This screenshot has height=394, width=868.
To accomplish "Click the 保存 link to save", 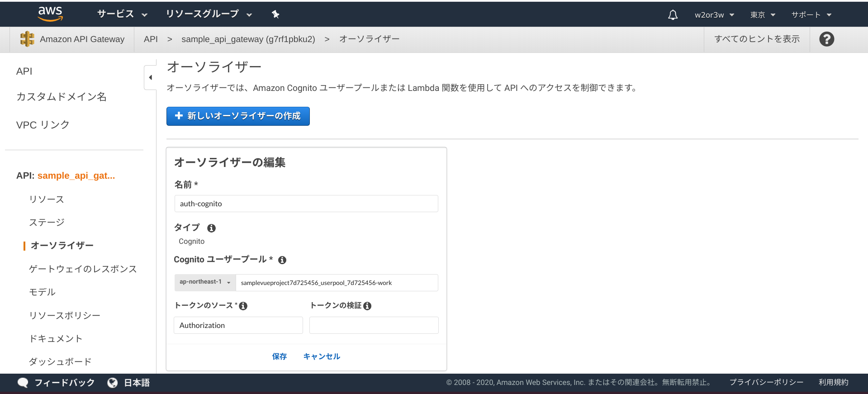I will tap(279, 356).
